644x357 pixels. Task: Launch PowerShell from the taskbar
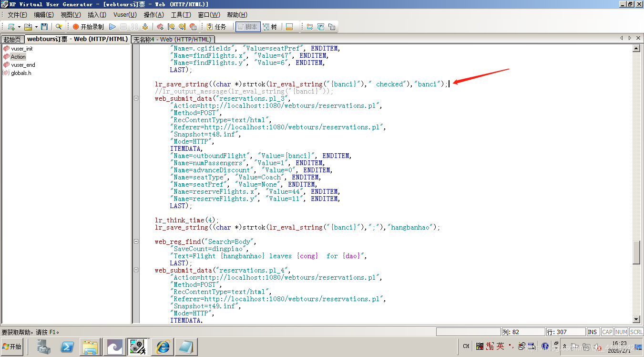[67, 346]
